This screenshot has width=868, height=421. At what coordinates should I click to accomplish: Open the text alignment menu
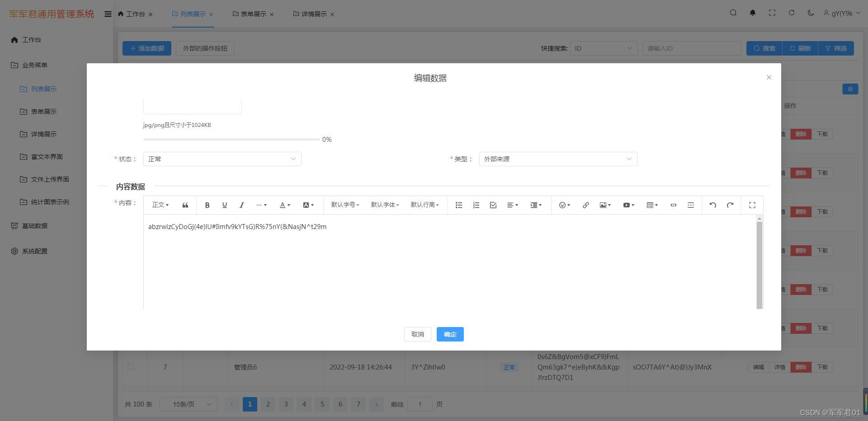pos(512,205)
